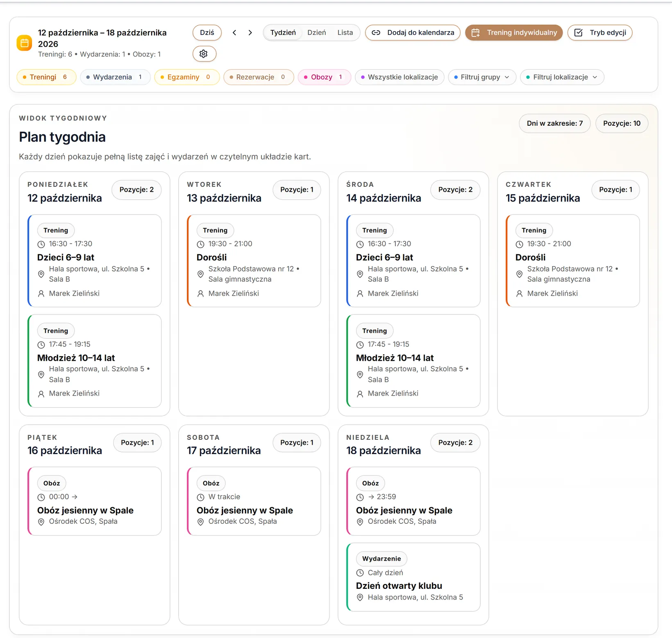Click link icon in Dodaj do kalendarza

tap(376, 33)
